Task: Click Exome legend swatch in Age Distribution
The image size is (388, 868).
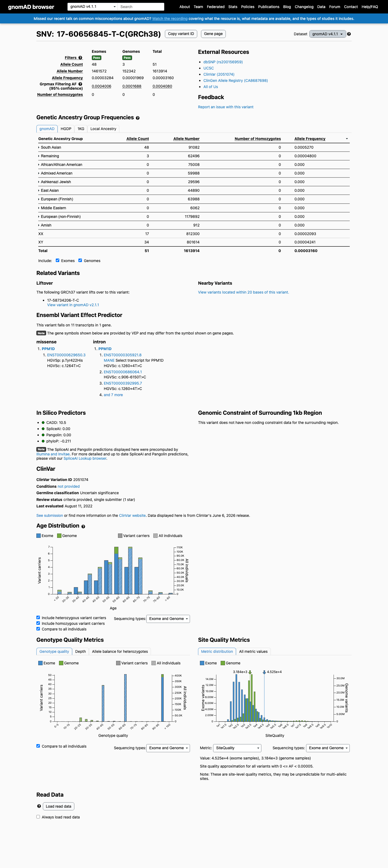Action: point(39,536)
